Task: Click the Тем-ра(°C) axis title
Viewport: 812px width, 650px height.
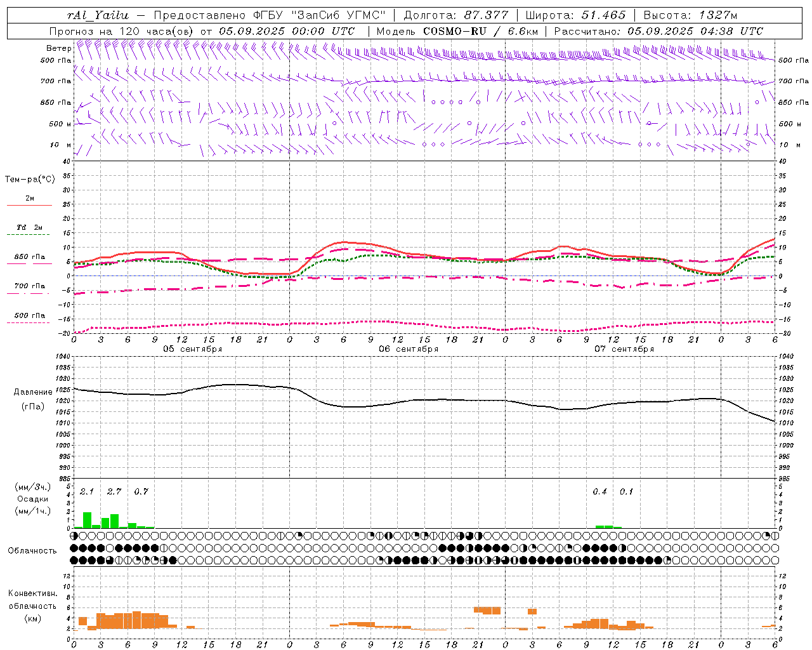Action: (x=30, y=180)
